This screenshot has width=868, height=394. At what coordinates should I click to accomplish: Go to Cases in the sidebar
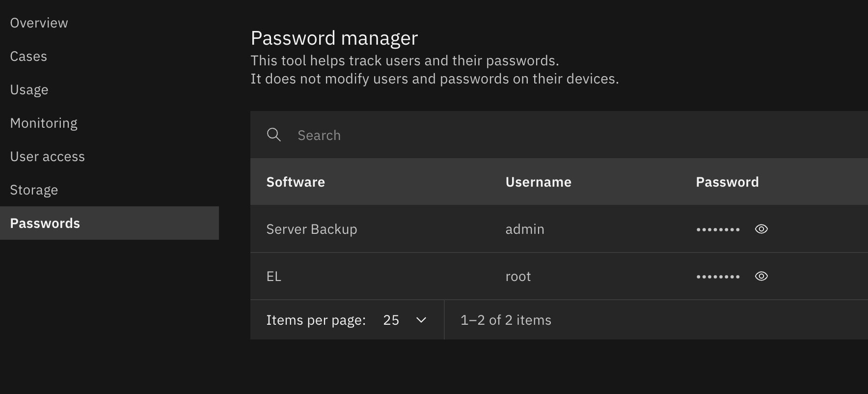28,56
